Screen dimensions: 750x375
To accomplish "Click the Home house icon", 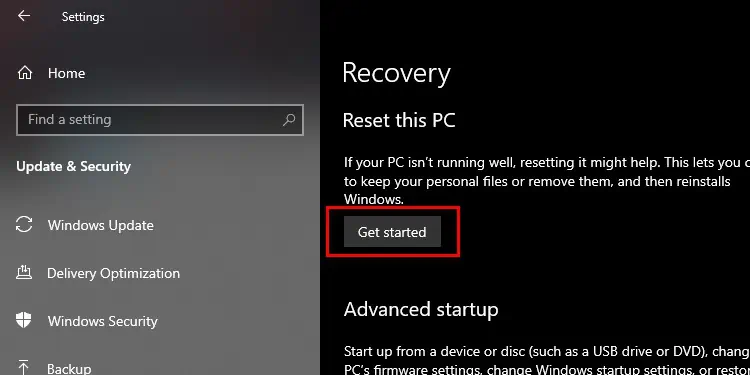I will pos(25,73).
